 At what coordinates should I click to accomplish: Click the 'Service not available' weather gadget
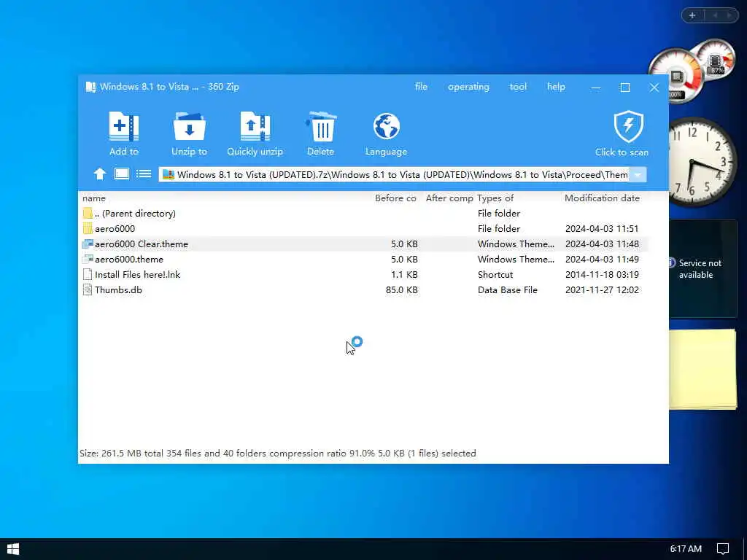pyautogui.click(x=703, y=268)
